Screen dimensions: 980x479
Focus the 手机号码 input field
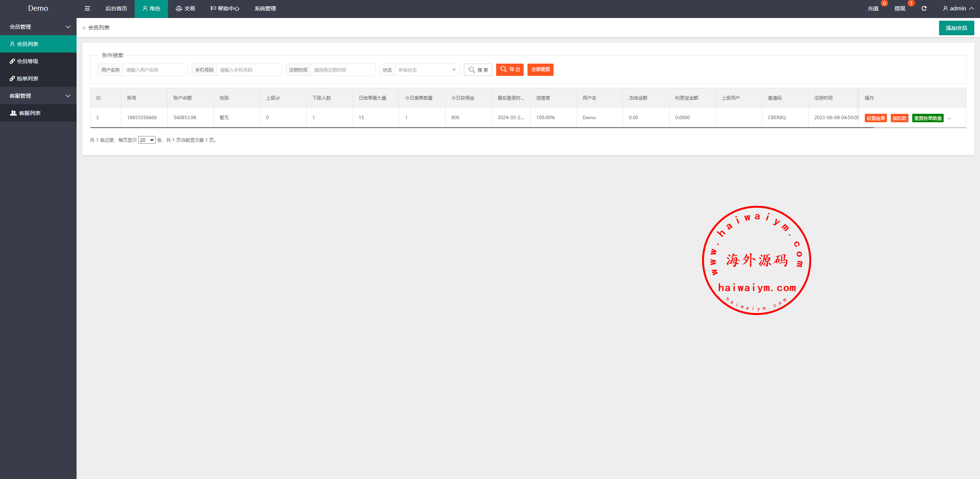click(249, 70)
